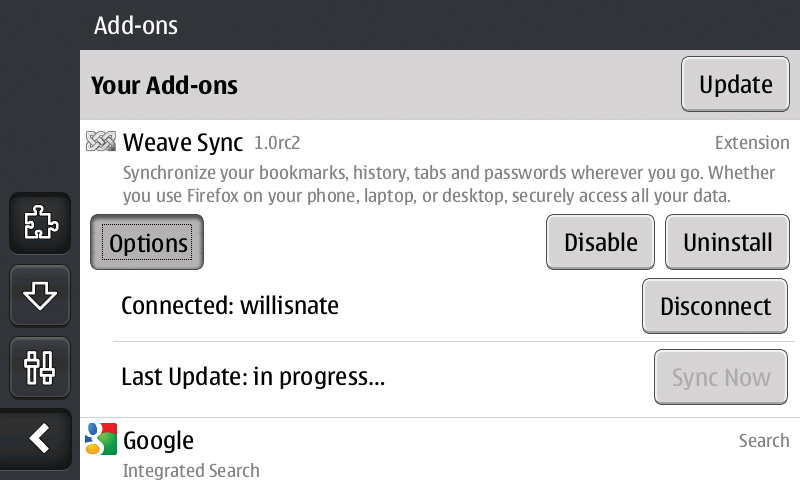Uninstall the Weave Sync extension

[x=727, y=242]
